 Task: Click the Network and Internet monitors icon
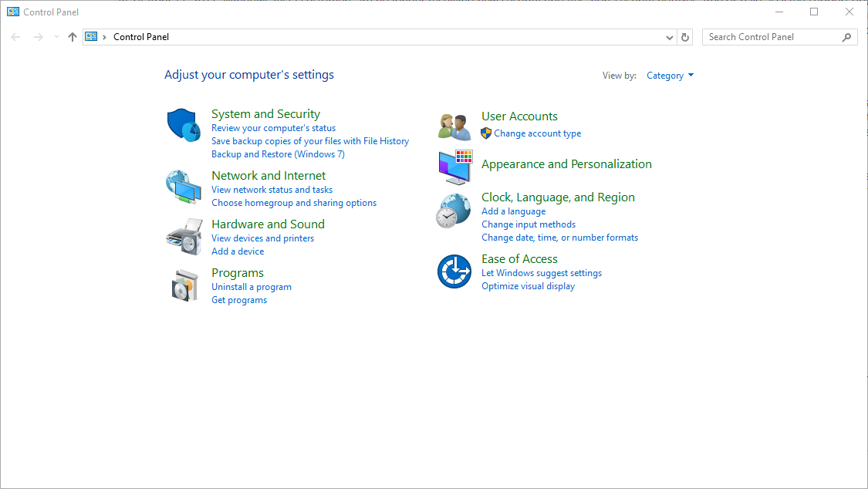coord(183,187)
